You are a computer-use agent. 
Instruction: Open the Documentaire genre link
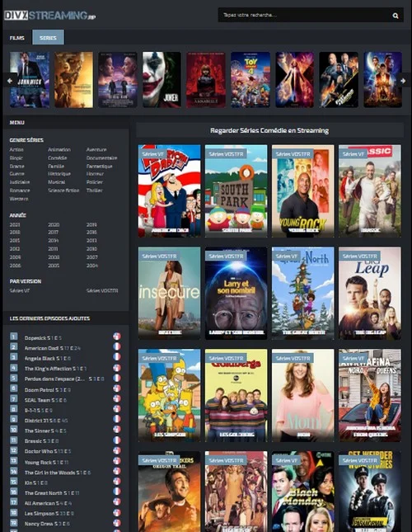101,158
